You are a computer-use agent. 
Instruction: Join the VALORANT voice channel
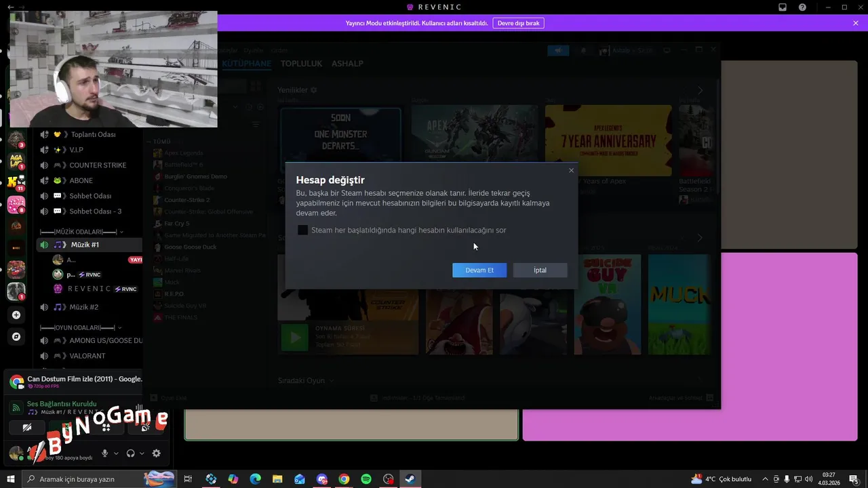[91, 356]
